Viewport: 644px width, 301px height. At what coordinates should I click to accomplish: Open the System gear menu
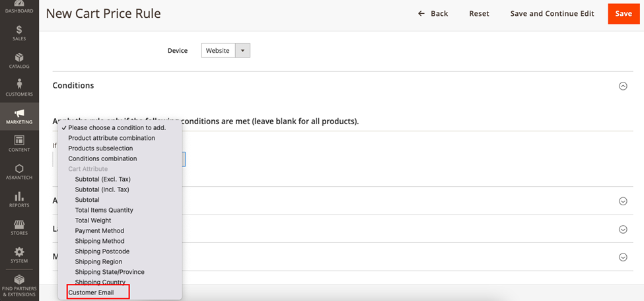(19, 255)
